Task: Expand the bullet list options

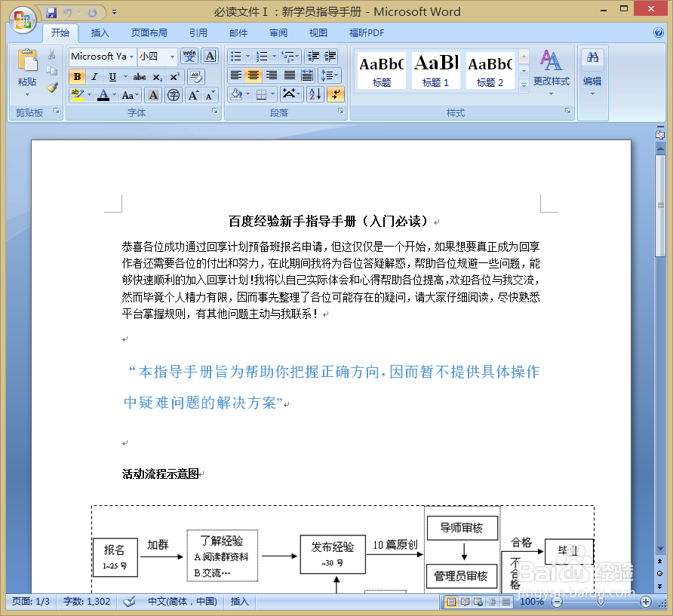Action: (x=247, y=57)
